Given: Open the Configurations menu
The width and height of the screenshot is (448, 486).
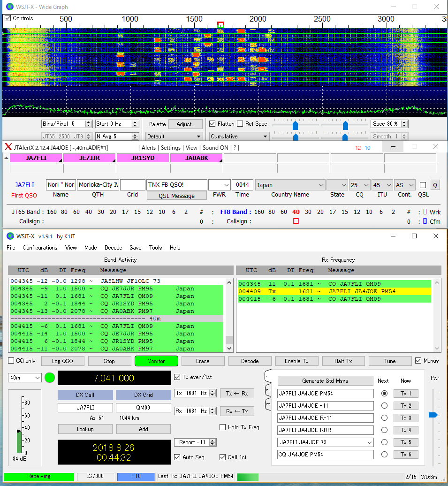Looking at the screenshot, I should (x=40, y=248).
